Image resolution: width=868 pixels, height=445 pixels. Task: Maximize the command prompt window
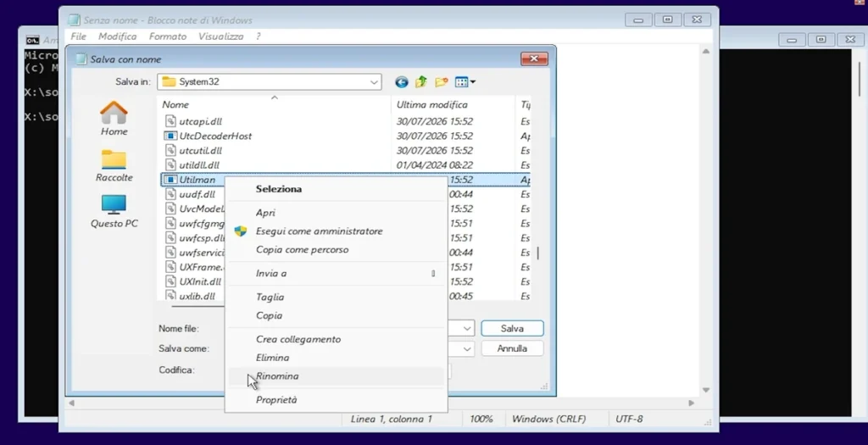point(821,39)
